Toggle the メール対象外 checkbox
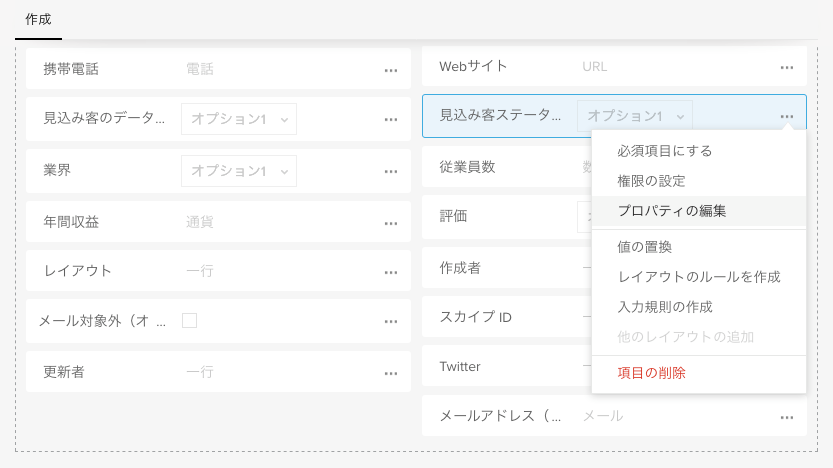 (x=189, y=321)
